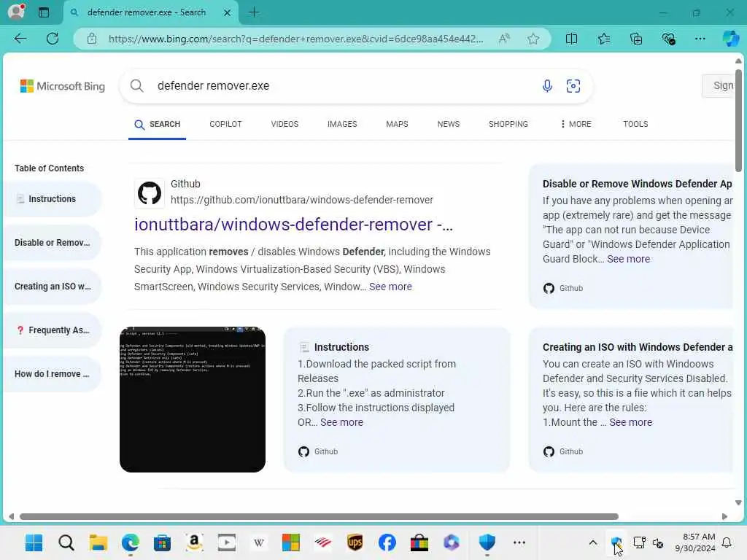
Task: Open Browser essentials heart icon
Action: (668, 39)
